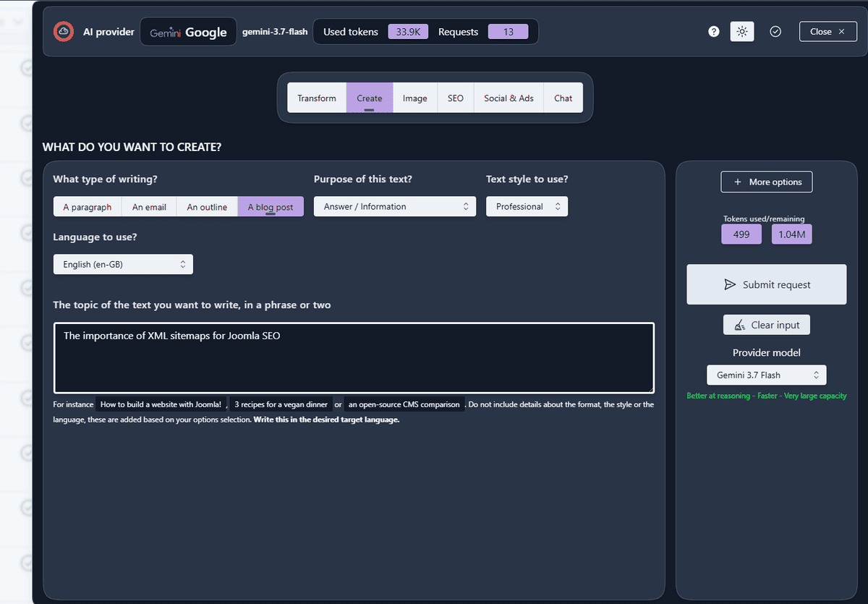Switch to the Chat tab

coord(563,98)
